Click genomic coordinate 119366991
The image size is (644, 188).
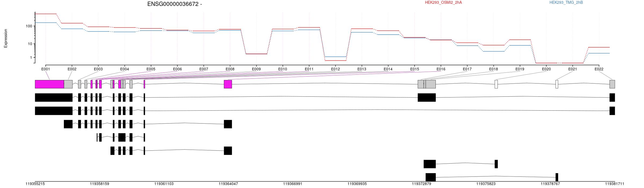(293, 184)
